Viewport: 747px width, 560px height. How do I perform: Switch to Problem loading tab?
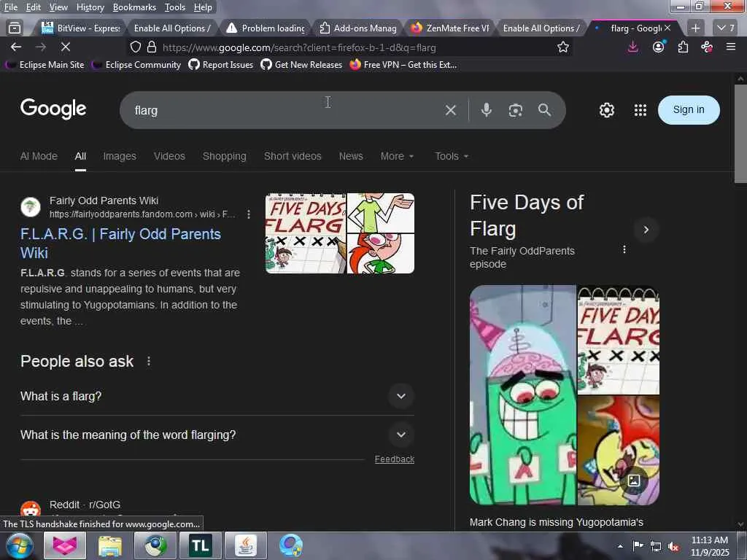(x=266, y=28)
